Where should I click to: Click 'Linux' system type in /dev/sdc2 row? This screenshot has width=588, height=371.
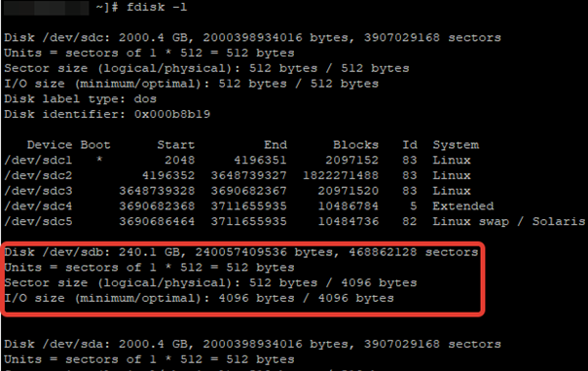pos(452,175)
